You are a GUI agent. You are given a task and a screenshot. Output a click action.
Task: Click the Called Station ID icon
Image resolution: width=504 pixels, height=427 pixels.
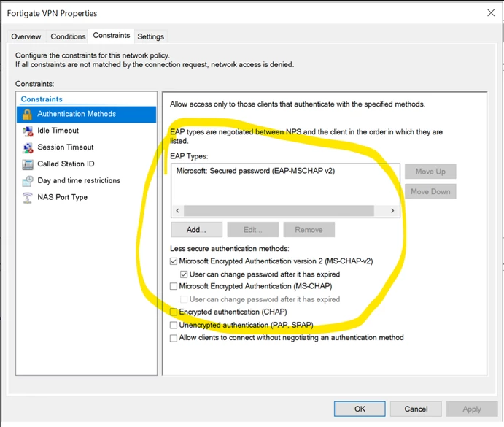click(x=28, y=164)
